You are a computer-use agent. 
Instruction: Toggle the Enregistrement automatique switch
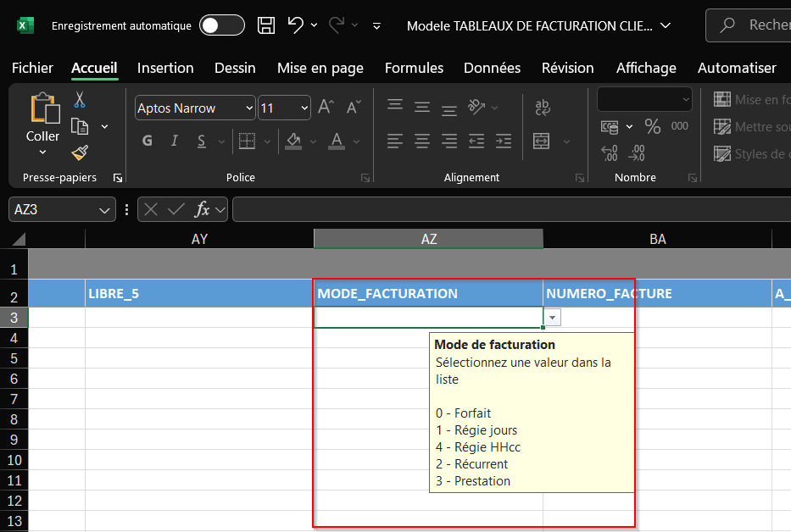221,25
